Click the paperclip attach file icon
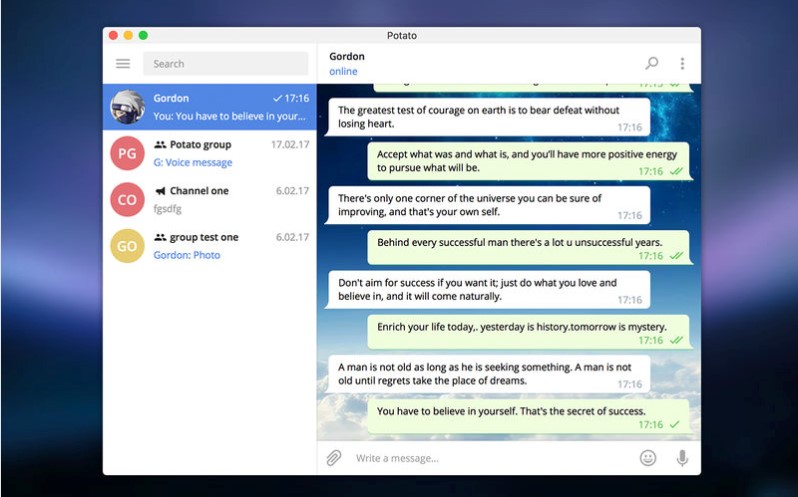The image size is (798, 497). (334, 458)
